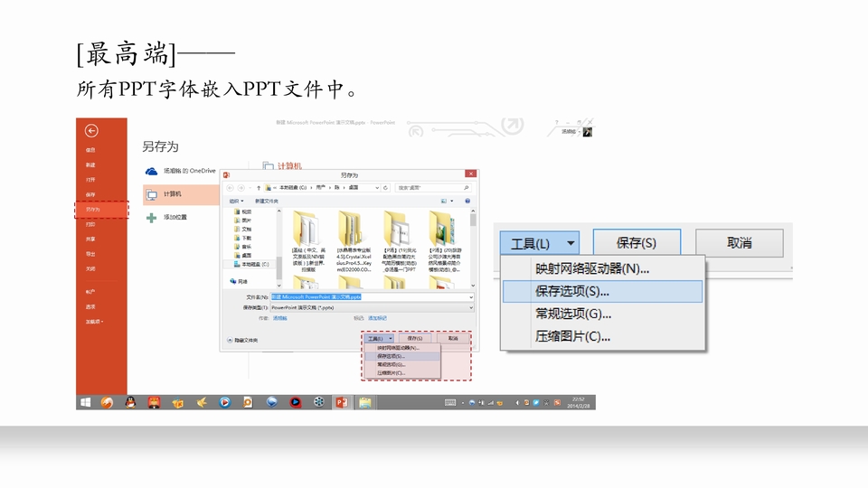The height and width of the screenshot is (488, 868).
Task: Select the OneDrive cloud icon location
Action: [151, 171]
